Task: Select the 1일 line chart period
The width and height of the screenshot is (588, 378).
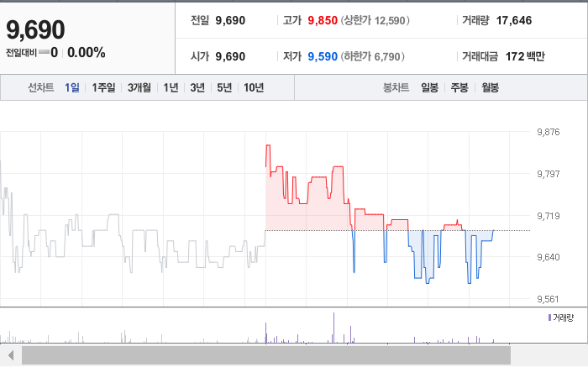Action: tap(72, 87)
